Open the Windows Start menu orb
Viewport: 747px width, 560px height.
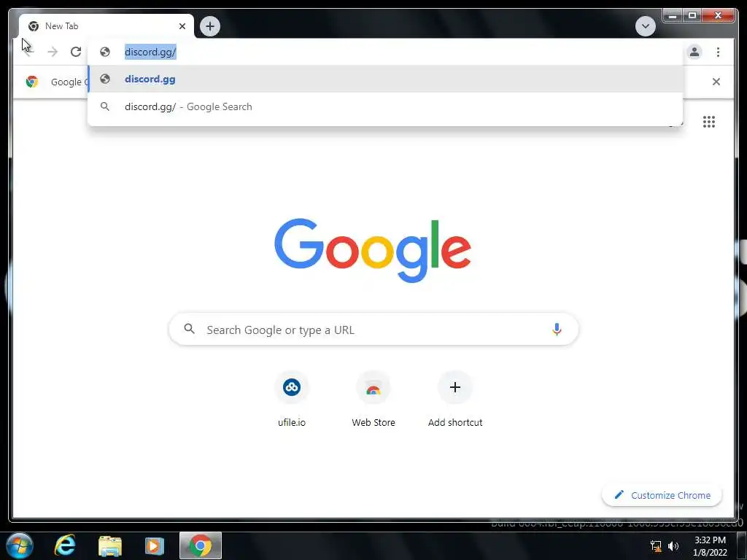tap(20, 545)
